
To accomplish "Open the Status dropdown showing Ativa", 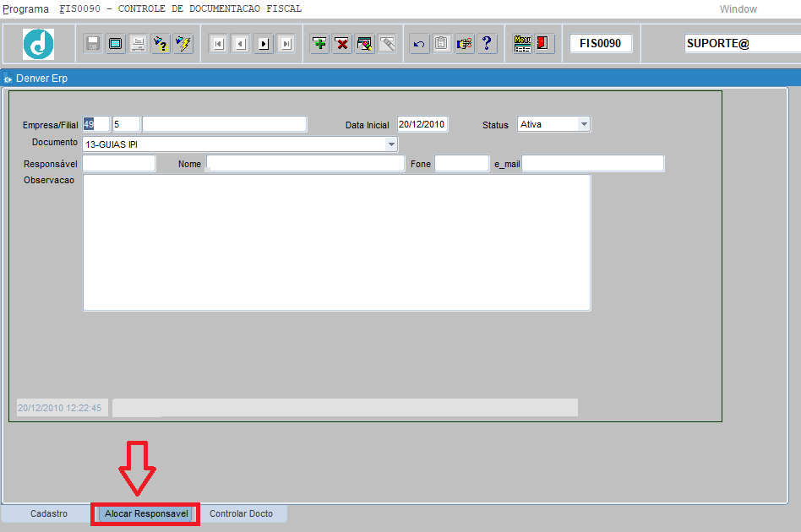I will pyautogui.click(x=583, y=124).
